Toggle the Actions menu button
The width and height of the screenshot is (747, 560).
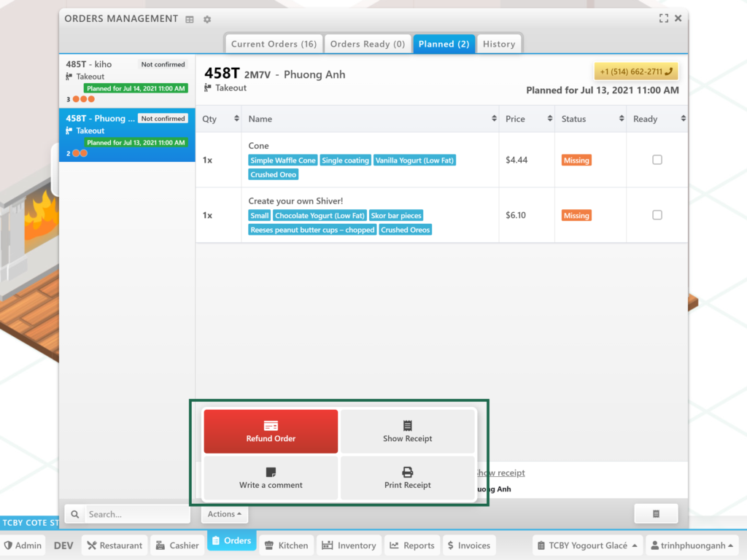pos(225,514)
